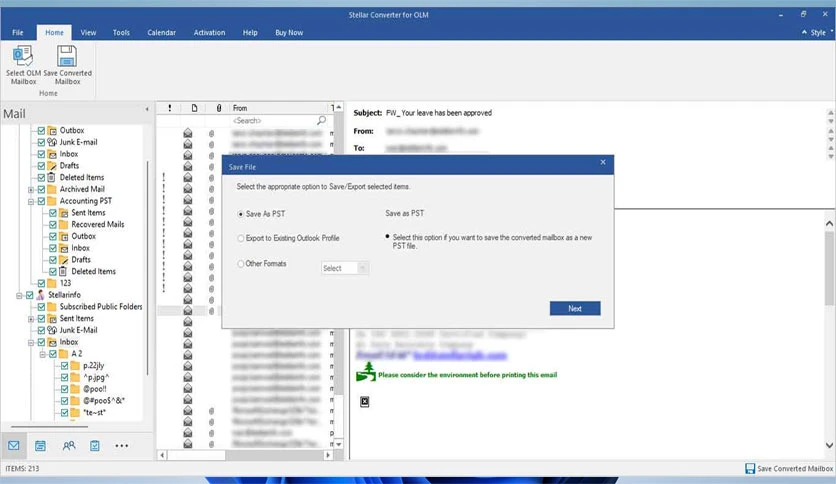Image resolution: width=836 pixels, height=484 pixels.
Task: Click the Stellarinfo user profile icon in tree
Action: (x=40, y=295)
